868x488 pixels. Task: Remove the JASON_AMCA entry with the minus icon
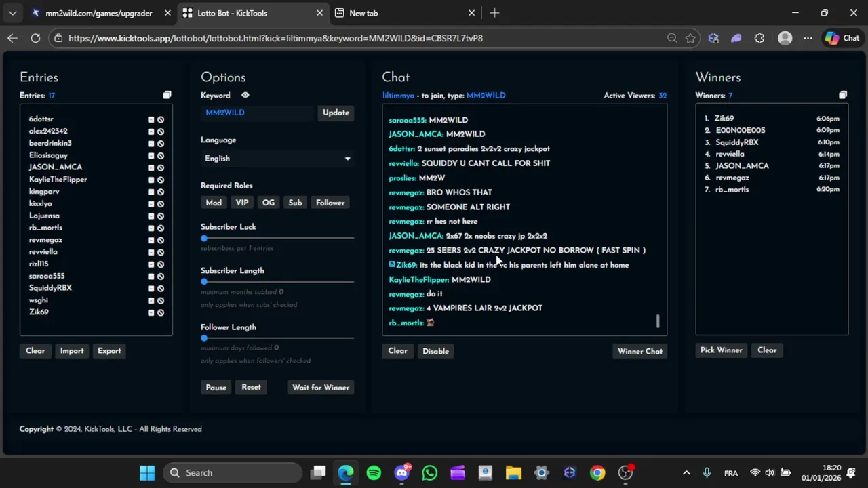coord(151,168)
